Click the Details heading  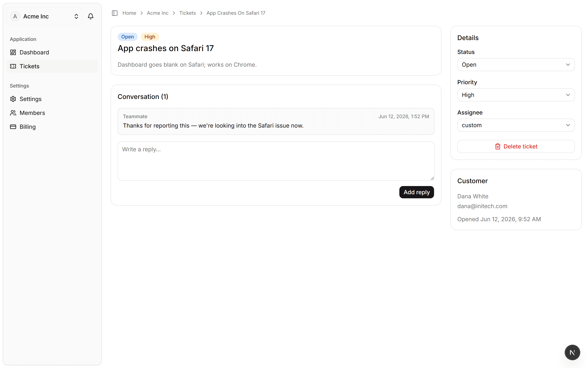468,38
